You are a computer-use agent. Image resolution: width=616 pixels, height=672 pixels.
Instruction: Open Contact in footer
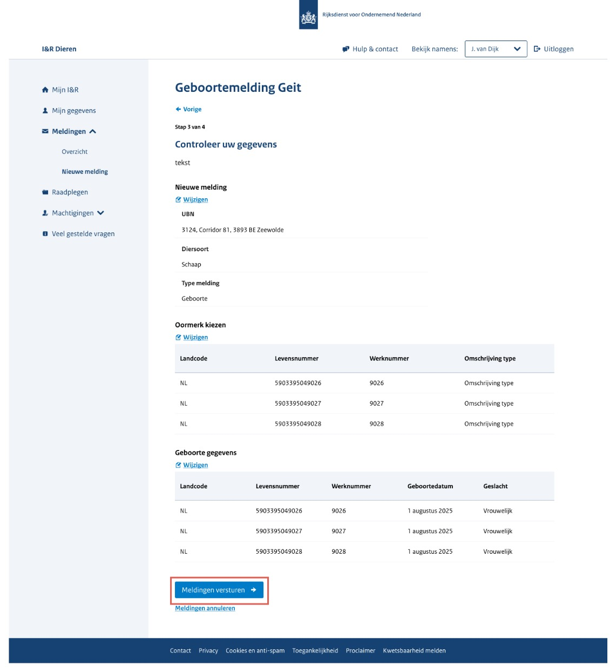(180, 651)
